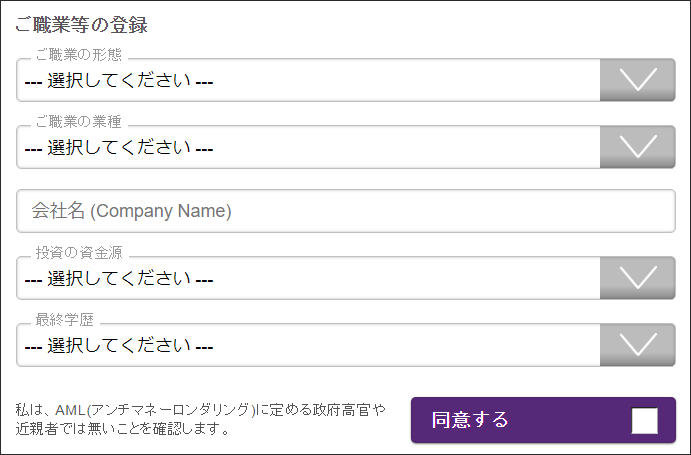Screen dimensions: 691x455
Task: Click the chevron arrow for ご職業の業種
Action: point(638,147)
